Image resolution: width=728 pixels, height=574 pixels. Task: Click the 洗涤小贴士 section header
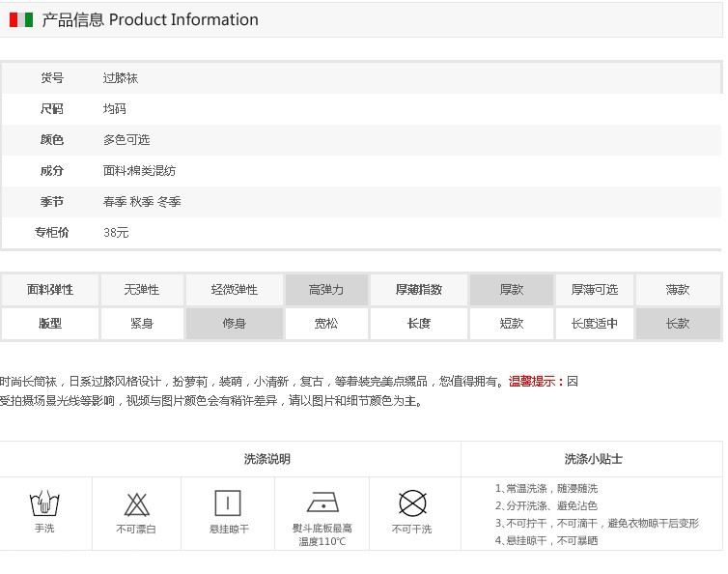593,459
